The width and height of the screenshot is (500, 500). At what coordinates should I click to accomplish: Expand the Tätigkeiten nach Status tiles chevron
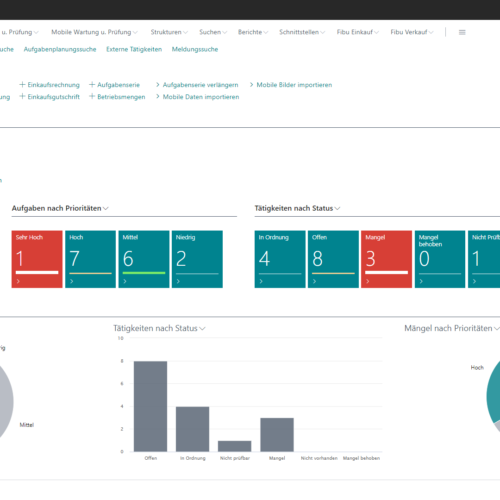pos(337,208)
